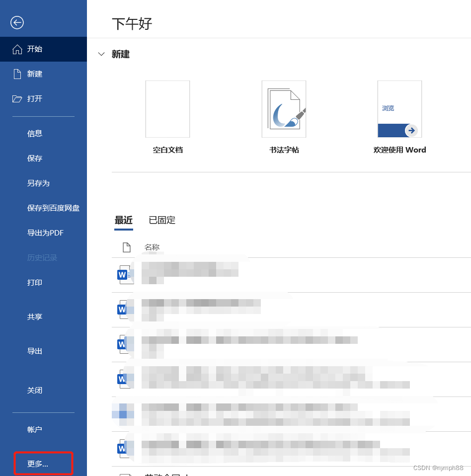The height and width of the screenshot is (476, 471).
Task: Click the 书法字帖 label
Action: (x=284, y=150)
